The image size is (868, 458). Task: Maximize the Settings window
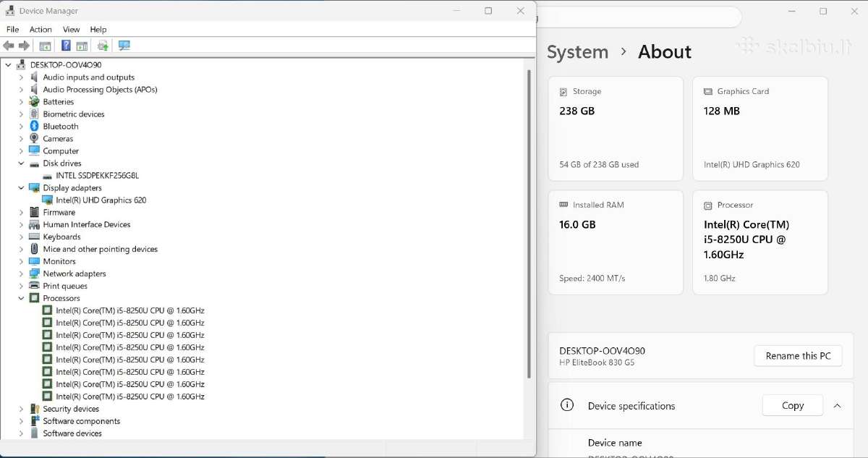click(x=823, y=11)
